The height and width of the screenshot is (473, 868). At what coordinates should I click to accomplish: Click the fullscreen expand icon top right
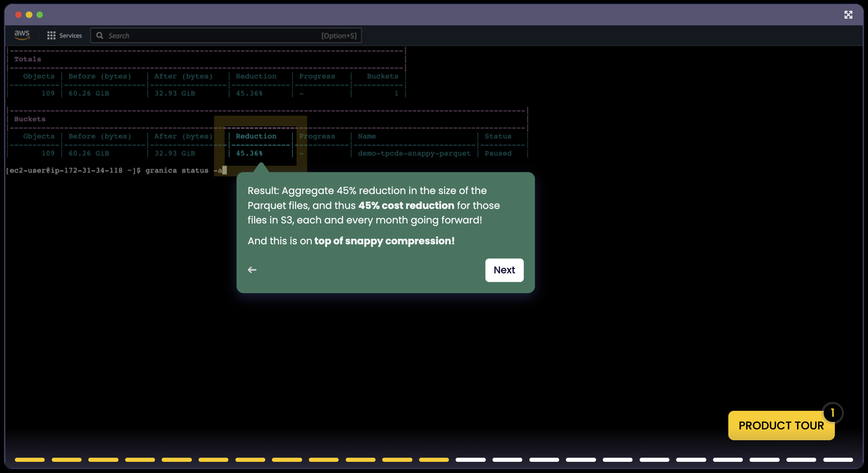click(x=849, y=15)
